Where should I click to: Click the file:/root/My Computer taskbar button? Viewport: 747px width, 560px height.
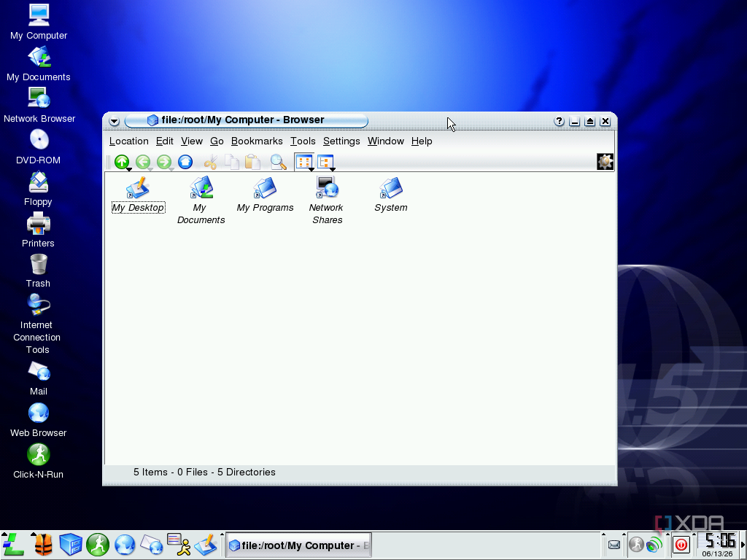[x=298, y=545]
